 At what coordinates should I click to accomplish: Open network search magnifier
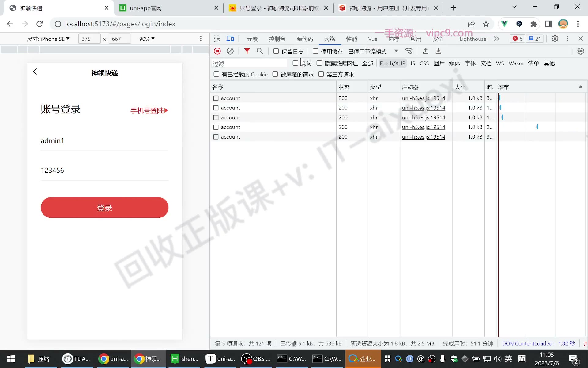(x=260, y=51)
